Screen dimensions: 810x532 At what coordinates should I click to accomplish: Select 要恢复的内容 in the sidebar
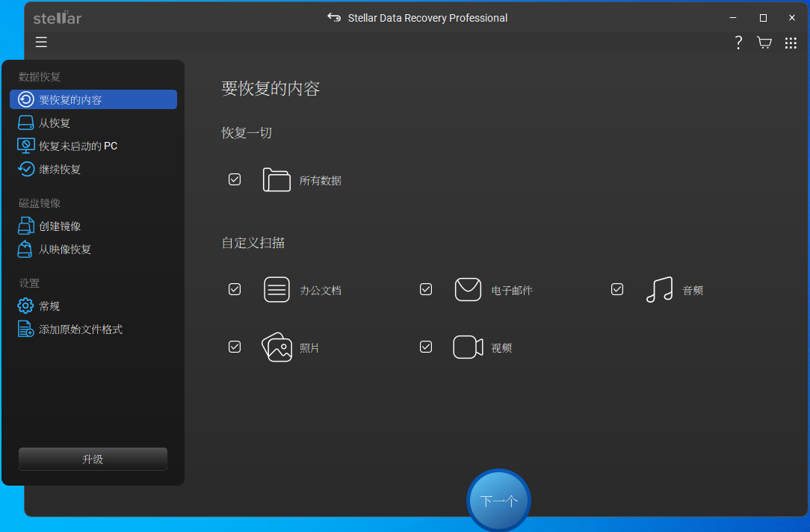[93, 99]
